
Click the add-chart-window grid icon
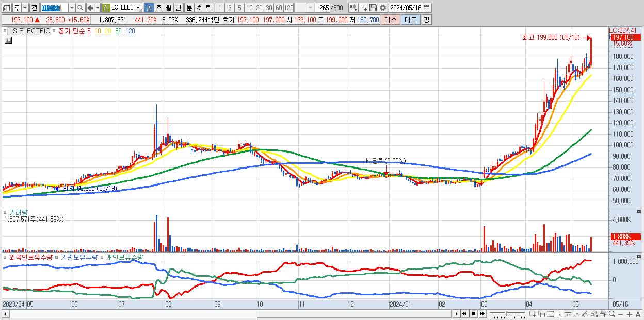[533, 314]
